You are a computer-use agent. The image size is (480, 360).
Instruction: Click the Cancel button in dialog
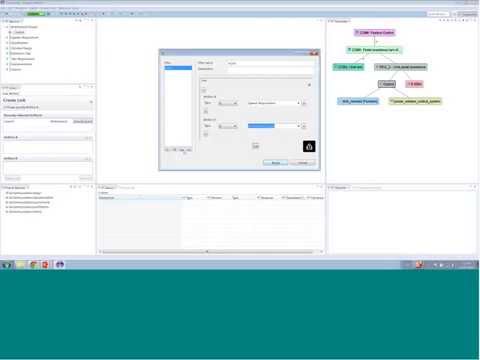click(x=302, y=163)
